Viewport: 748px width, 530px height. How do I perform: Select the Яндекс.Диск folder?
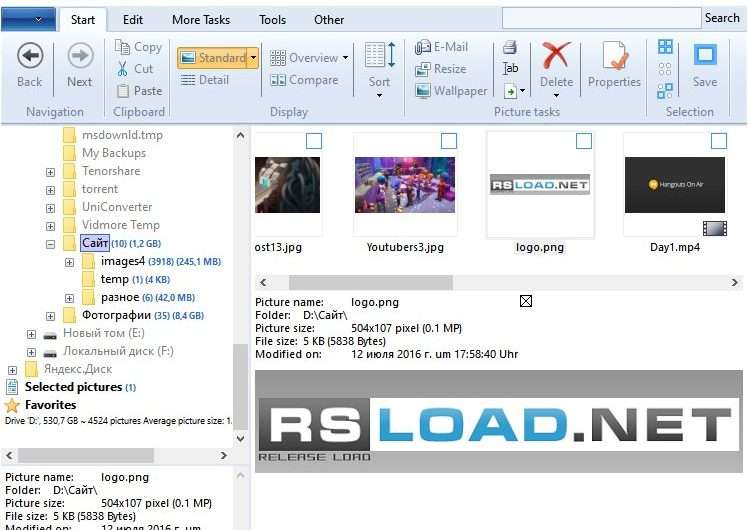[x=78, y=369]
